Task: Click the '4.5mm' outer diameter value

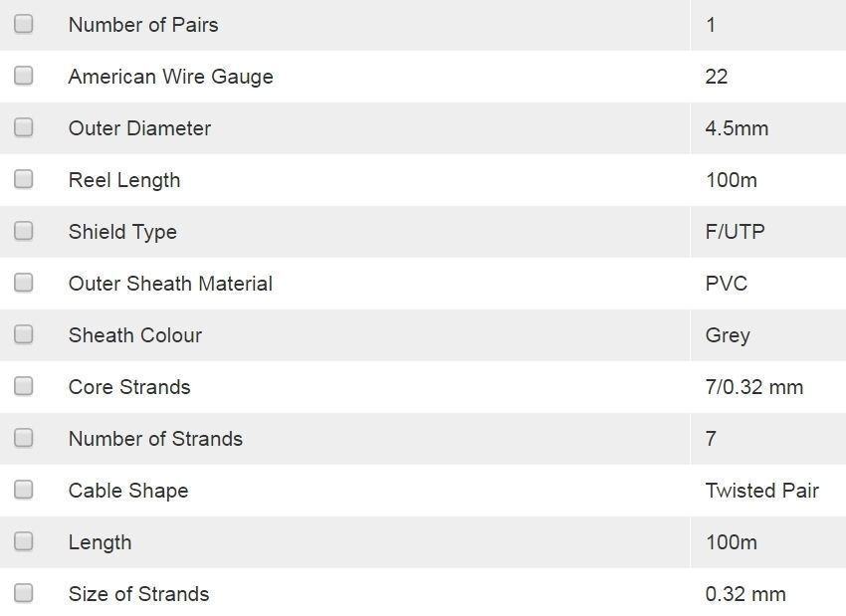Action: pyautogui.click(x=737, y=128)
